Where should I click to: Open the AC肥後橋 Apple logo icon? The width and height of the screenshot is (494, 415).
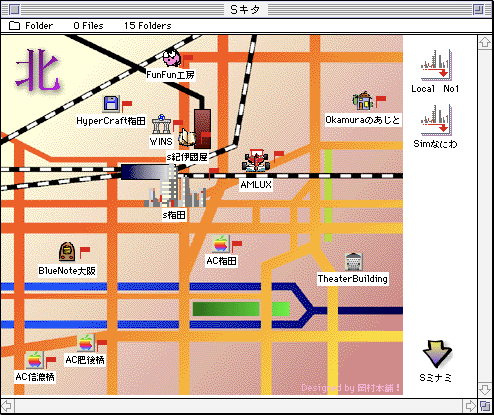(86, 343)
